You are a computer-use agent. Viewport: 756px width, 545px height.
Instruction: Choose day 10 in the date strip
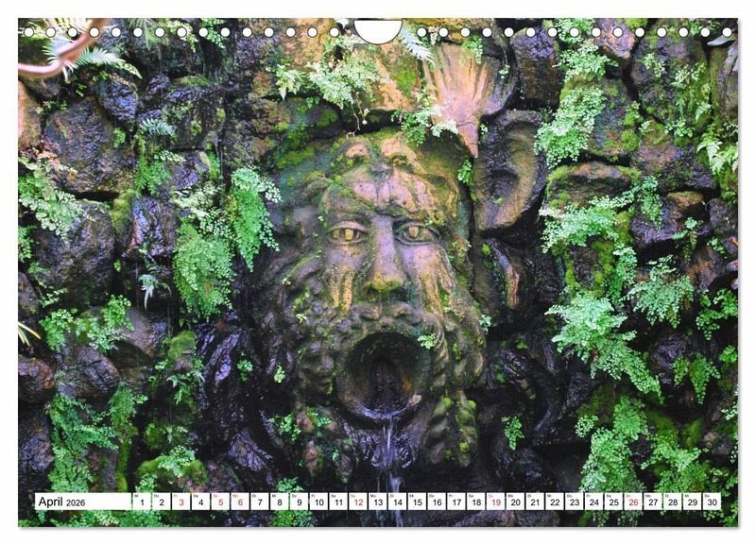318,502
